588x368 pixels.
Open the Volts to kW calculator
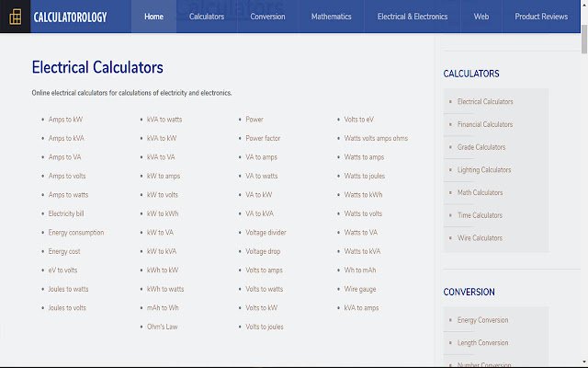[262, 307]
